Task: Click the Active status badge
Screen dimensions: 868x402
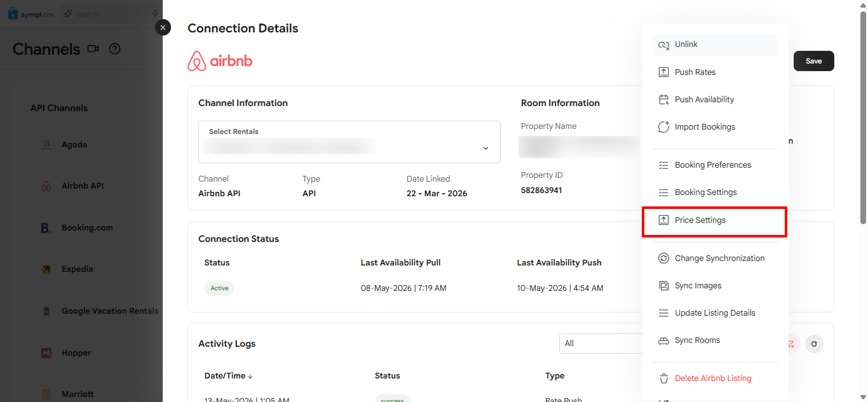Action: pyautogui.click(x=219, y=288)
